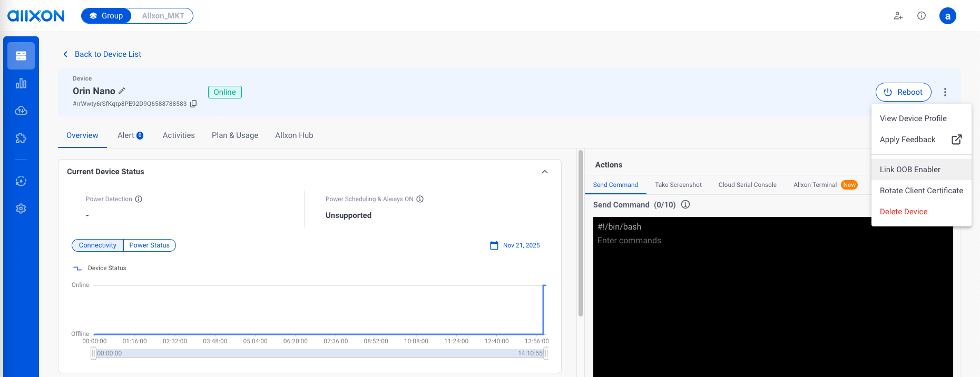Switch chart to Connectivity view
980x377 pixels.
click(97, 245)
